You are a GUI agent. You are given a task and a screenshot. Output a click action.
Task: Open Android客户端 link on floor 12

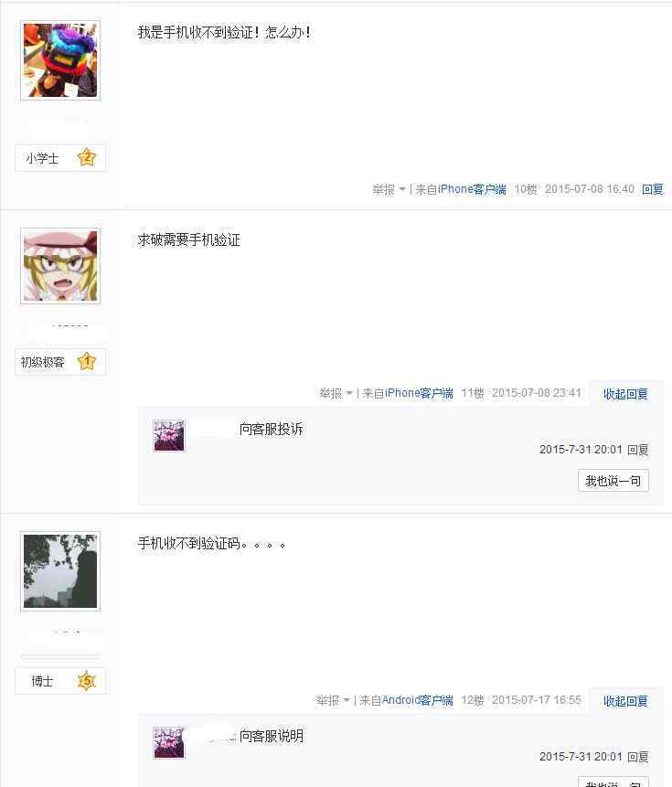point(418,700)
